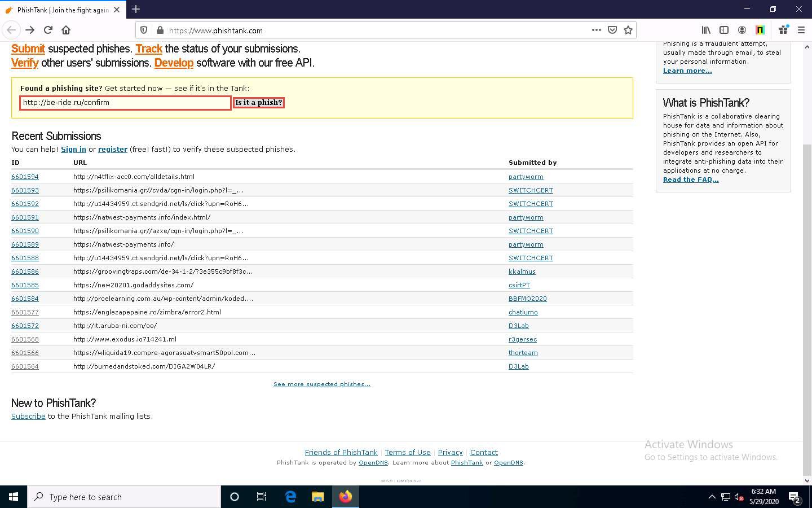The image size is (812, 508).
Task: Click the phishing URL input field
Action: 125,103
